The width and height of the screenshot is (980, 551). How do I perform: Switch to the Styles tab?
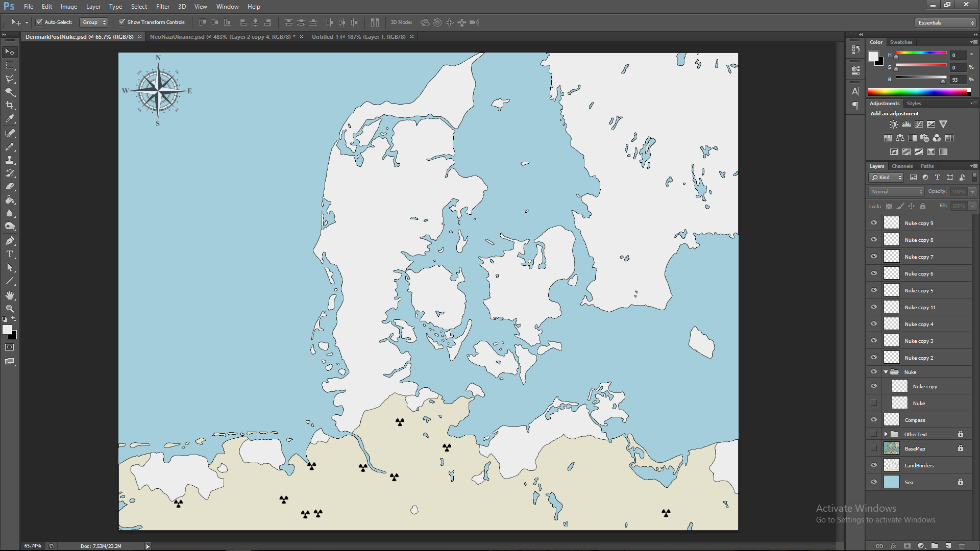pos(914,104)
